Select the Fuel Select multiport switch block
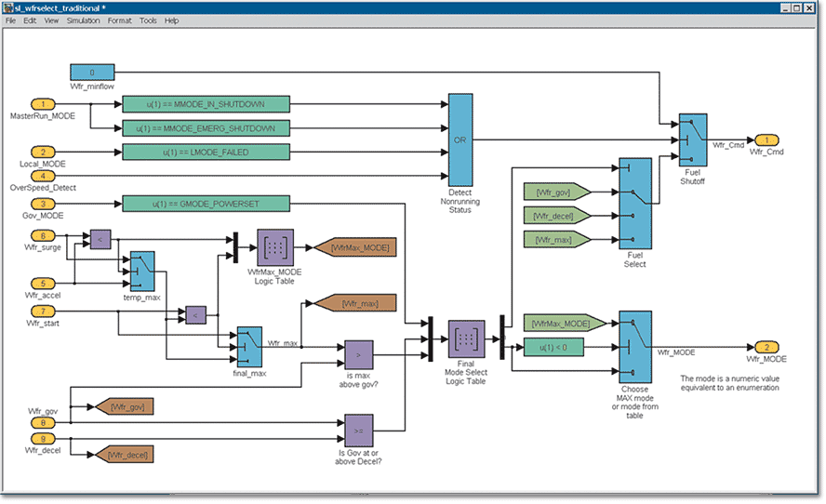Image resolution: width=826 pixels, height=504 pixels. tap(635, 204)
